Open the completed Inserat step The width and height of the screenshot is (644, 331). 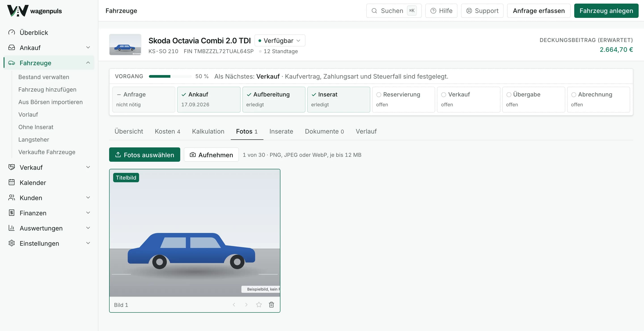(339, 100)
